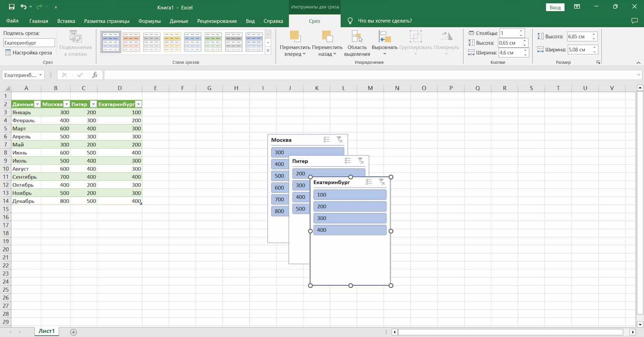This screenshot has width=644, height=337.
Task: Filter Москва slicer by 300
Action: [308, 152]
